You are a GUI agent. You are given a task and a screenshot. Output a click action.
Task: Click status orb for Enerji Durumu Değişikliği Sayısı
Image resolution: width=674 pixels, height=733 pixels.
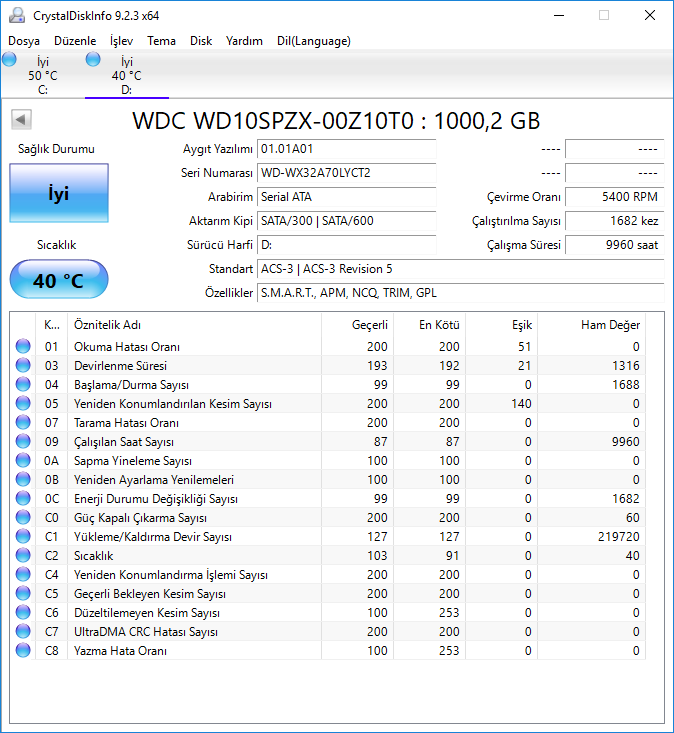click(x=23, y=498)
